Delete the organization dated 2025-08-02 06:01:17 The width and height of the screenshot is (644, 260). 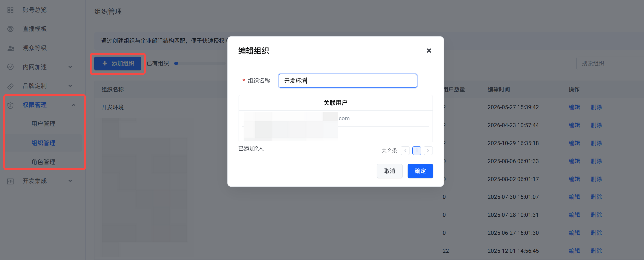point(596,179)
